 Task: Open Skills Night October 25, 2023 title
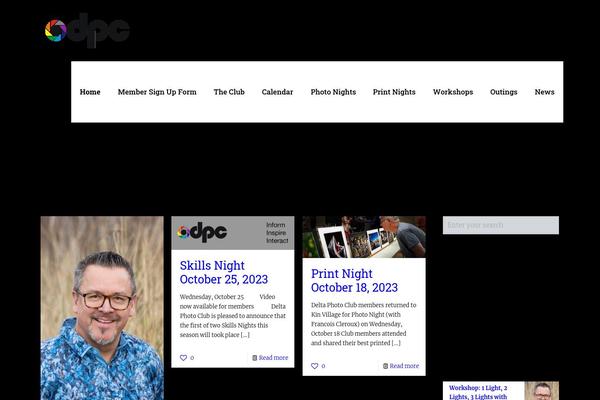[224, 272]
